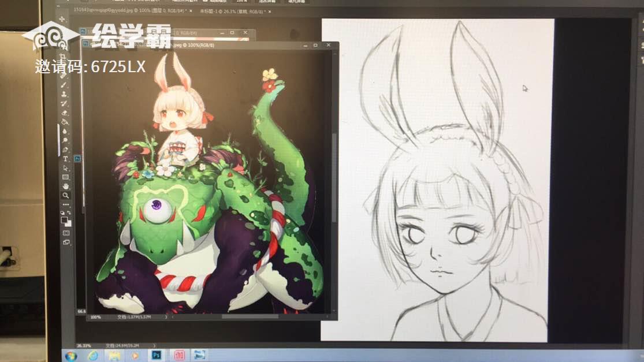Close the 151643 jpg document tab
Image resolution: width=644 pixels, height=362 pixels.
tap(191, 10)
